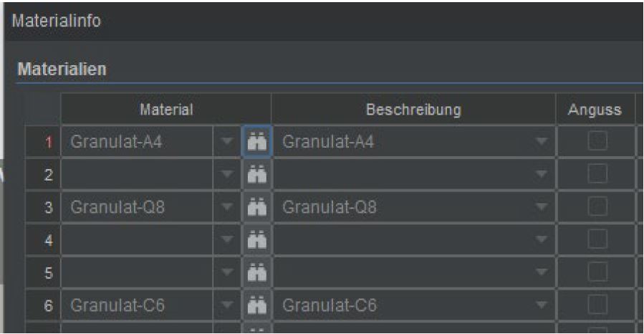The height and width of the screenshot is (334, 644).
Task: Enable Anguss checkbox for Granulat-A4 row
Action: tap(597, 140)
